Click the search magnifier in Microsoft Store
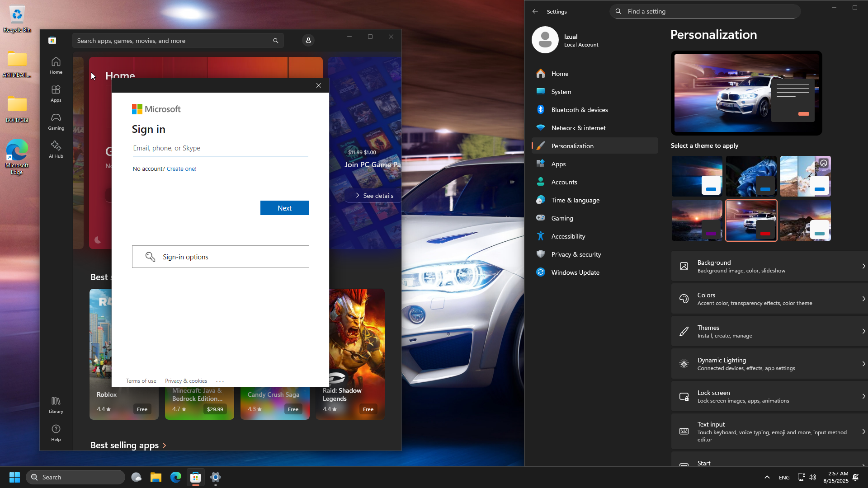Viewport: 868px width, 488px height. click(275, 41)
